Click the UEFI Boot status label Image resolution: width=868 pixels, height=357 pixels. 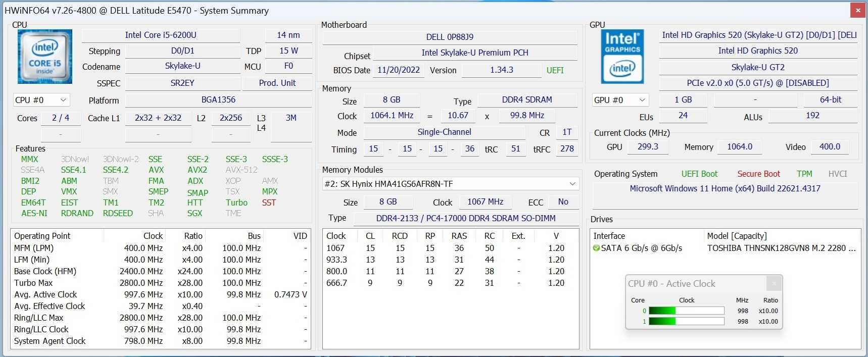point(699,174)
